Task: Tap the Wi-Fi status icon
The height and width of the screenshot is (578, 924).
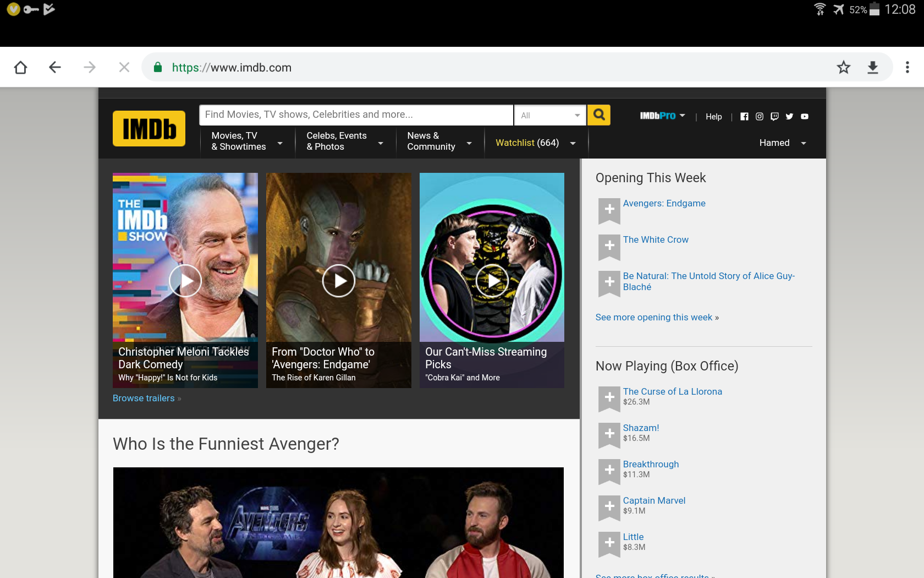Action: 820,9
